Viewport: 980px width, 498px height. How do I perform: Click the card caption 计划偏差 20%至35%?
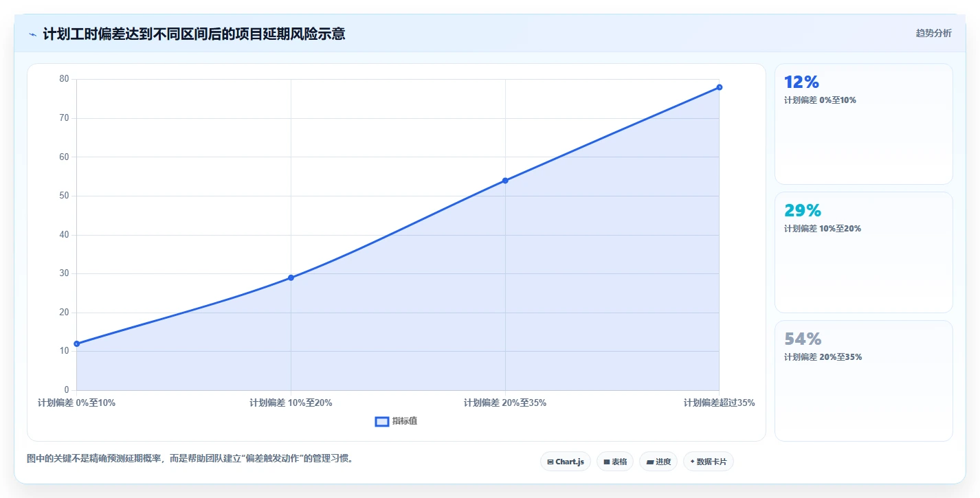point(823,357)
